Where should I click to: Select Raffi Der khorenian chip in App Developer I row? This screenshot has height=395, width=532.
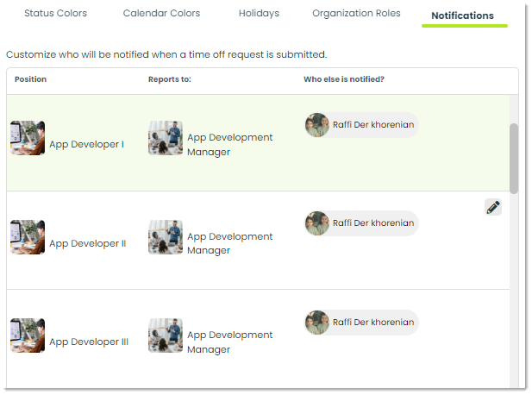pos(361,125)
